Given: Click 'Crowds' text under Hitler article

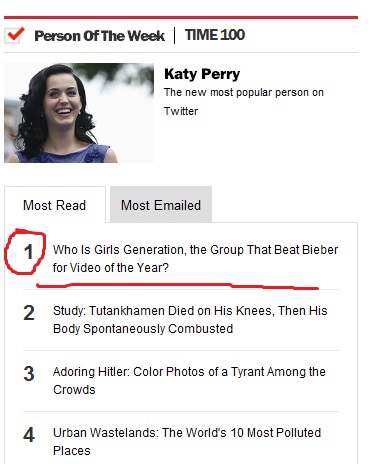Looking at the screenshot, I should click(74, 390).
